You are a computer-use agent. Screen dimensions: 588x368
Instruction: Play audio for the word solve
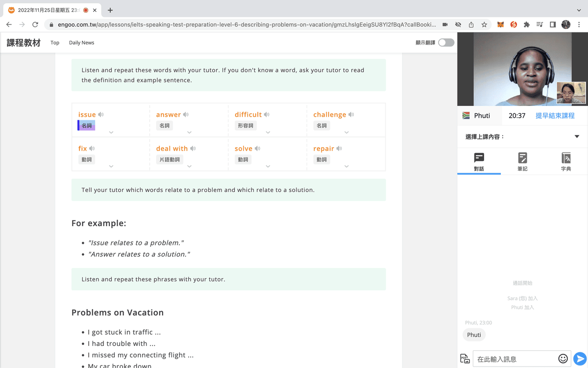(x=257, y=149)
